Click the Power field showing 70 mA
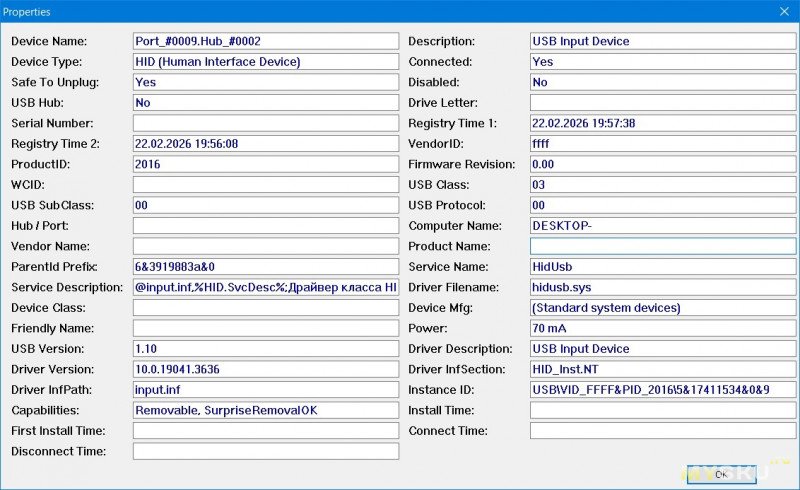The width and height of the screenshot is (800, 490). (662, 328)
